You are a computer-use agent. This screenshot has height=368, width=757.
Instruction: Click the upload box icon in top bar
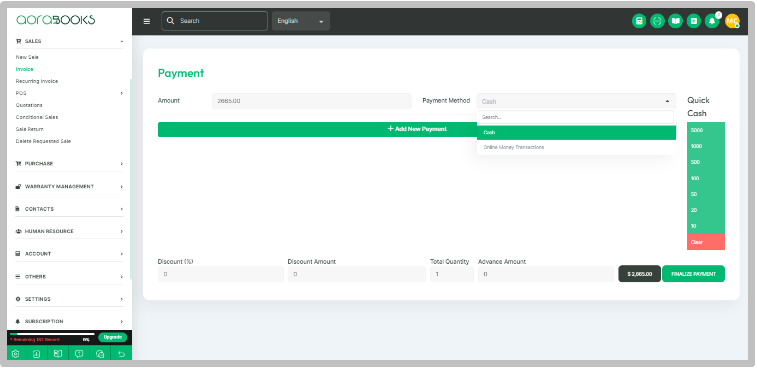coord(694,21)
